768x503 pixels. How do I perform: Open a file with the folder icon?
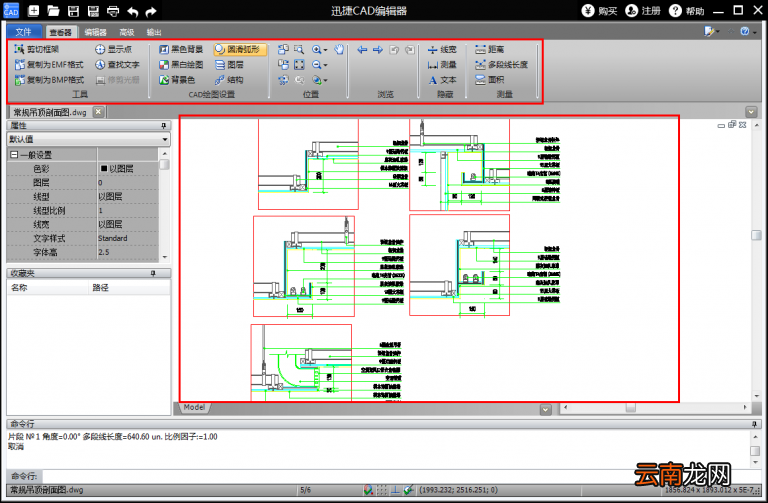(53, 11)
